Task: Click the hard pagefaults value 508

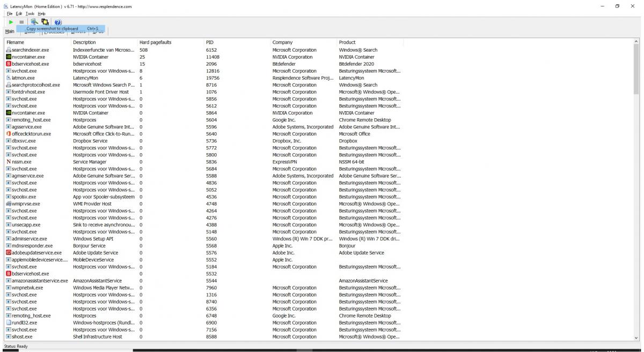Action: pyautogui.click(x=144, y=50)
